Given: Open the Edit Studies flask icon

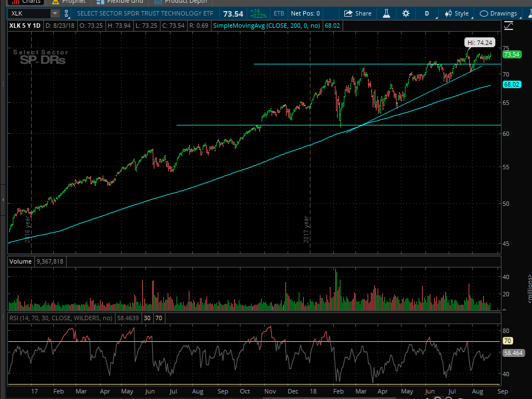Looking at the screenshot, I should click(x=386, y=13).
